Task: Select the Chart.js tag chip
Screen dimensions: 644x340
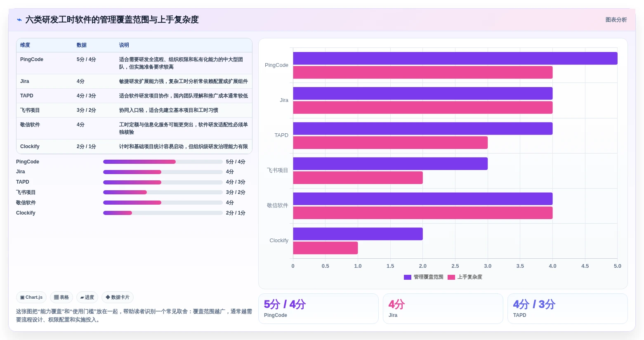Action: (x=31, y=297)
